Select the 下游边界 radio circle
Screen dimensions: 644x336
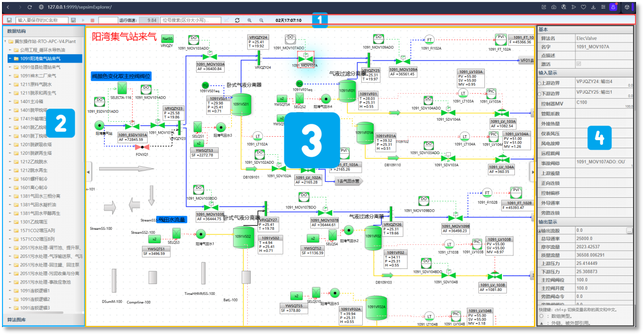(539, 93)
